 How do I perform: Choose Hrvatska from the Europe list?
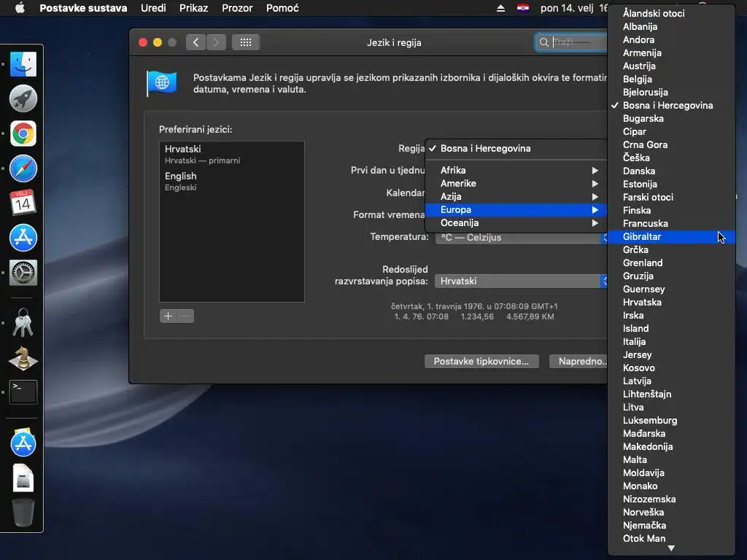[672, 303]
